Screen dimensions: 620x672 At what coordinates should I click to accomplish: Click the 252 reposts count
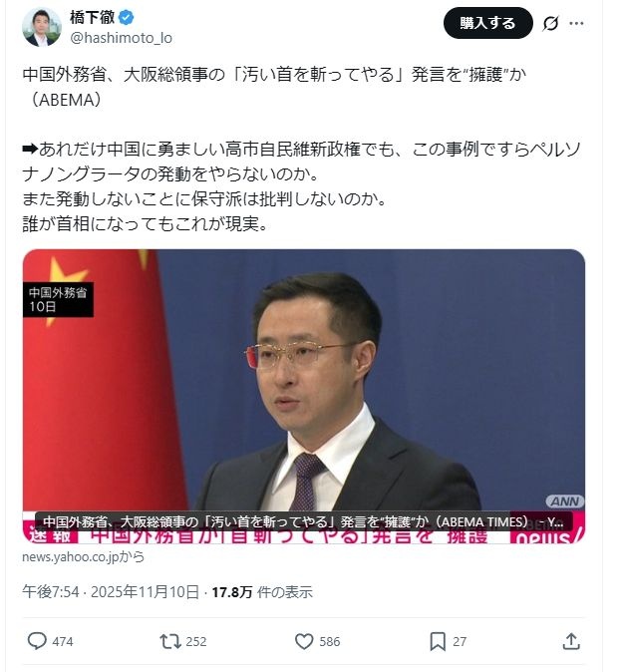[196, 641]
